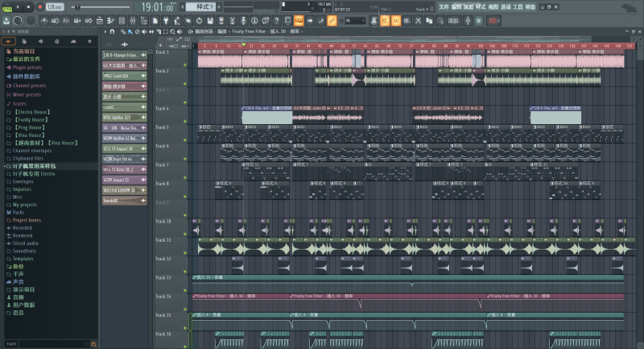This screenshot has width=644, height=349.
Task: Click the floppy disk save icon
Action: [x=210, y=20]
